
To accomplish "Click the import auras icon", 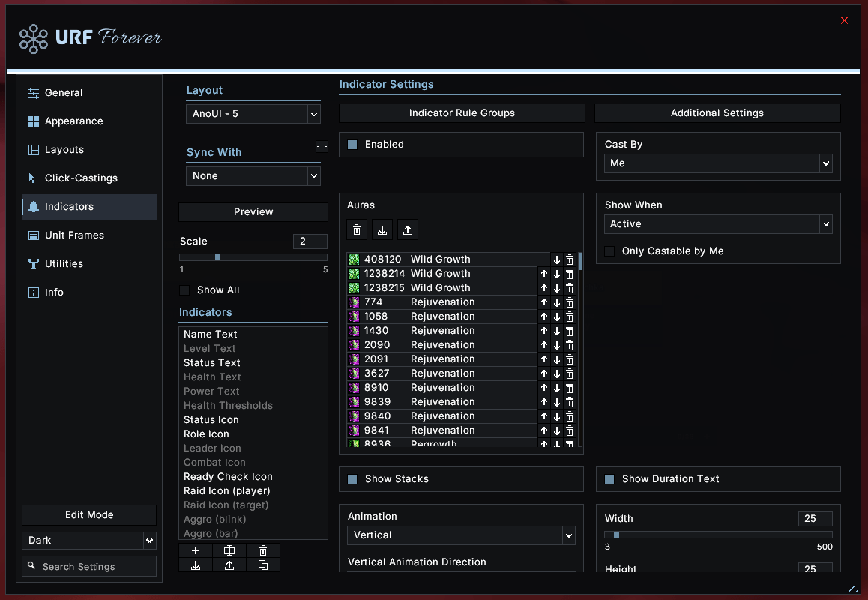I will pyautogui.click(x=382, y=230).
